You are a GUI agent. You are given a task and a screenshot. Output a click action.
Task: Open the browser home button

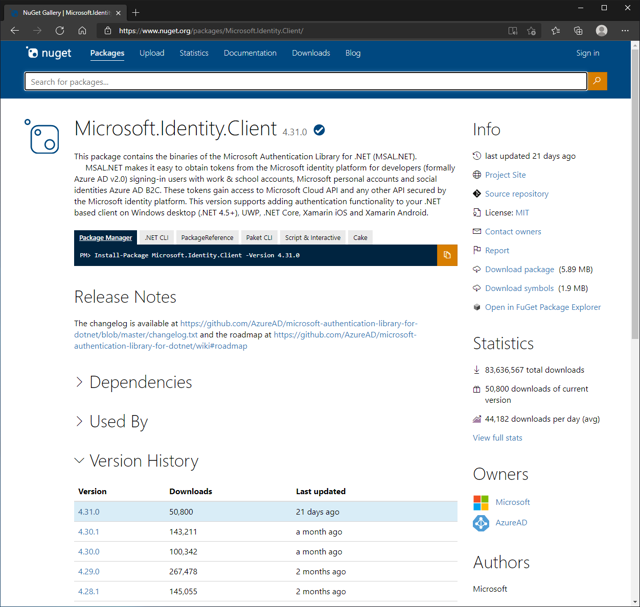[x=82, y=31]
